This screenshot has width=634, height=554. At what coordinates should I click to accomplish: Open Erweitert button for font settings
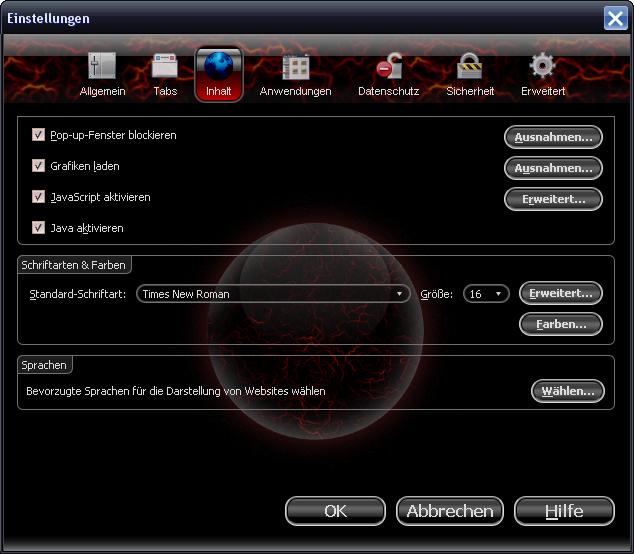point(561,293)
